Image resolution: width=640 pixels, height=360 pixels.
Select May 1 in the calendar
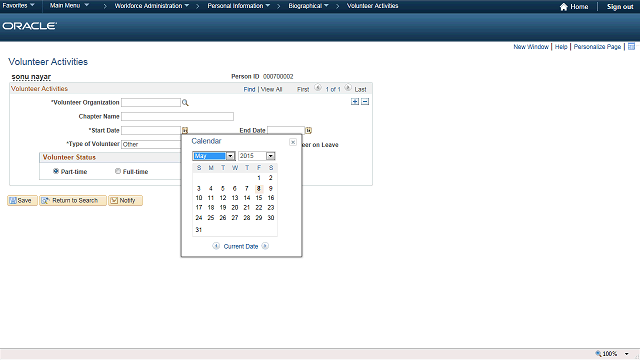[x=259, y=178]
